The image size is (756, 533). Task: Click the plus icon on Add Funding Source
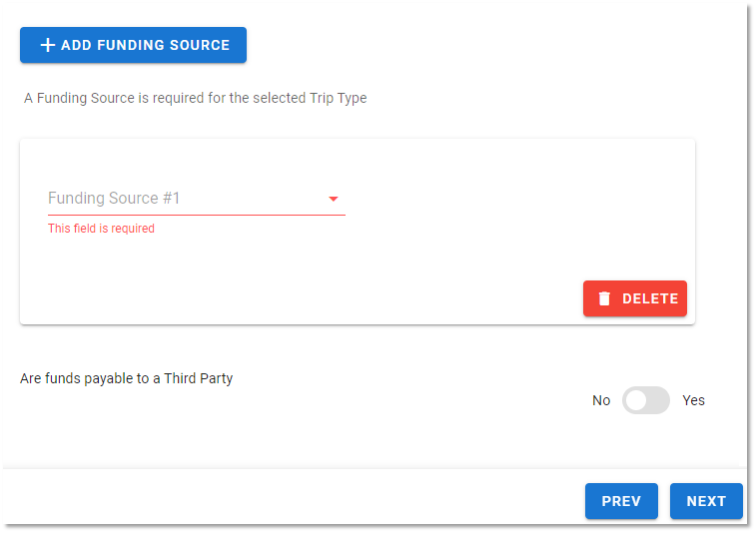(47, 45)
